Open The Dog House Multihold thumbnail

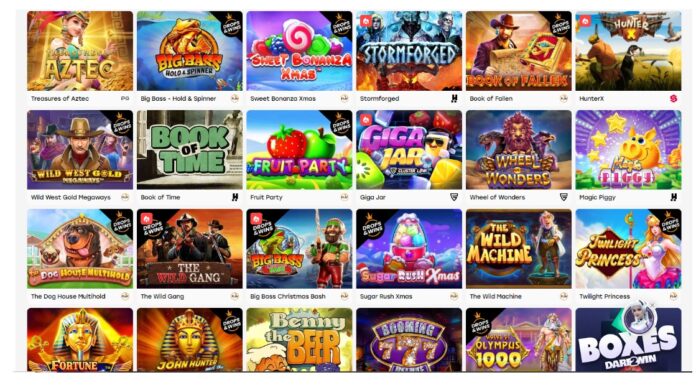click(x=80, y=249)
